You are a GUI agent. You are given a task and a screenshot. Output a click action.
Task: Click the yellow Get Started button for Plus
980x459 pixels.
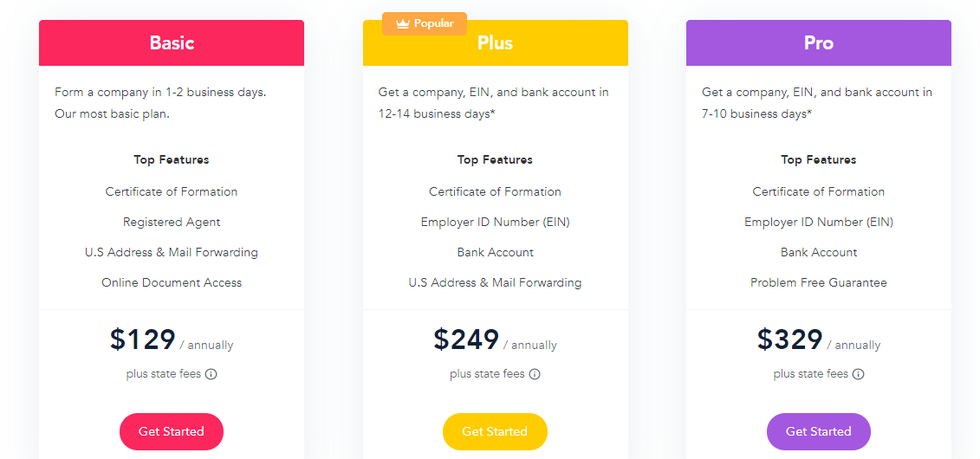tap(495, 431)
